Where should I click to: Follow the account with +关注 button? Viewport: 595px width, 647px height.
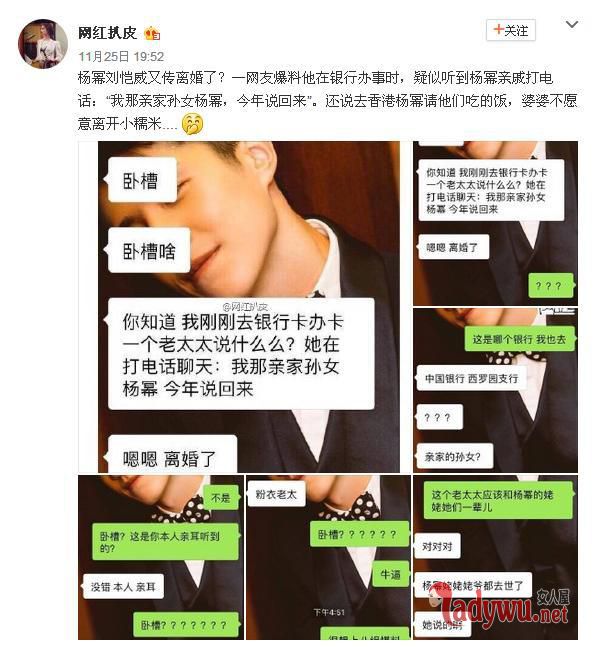coord(511,30)
